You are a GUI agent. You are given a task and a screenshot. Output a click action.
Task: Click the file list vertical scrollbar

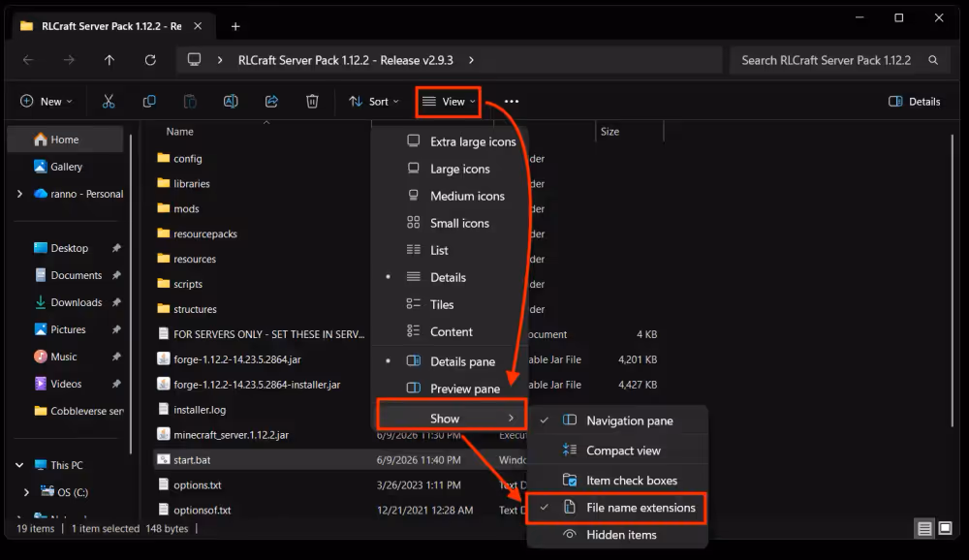tap(953, 281)
